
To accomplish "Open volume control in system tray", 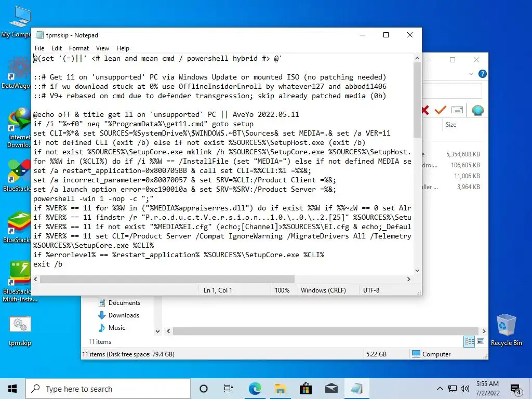I will pos(465,389).
